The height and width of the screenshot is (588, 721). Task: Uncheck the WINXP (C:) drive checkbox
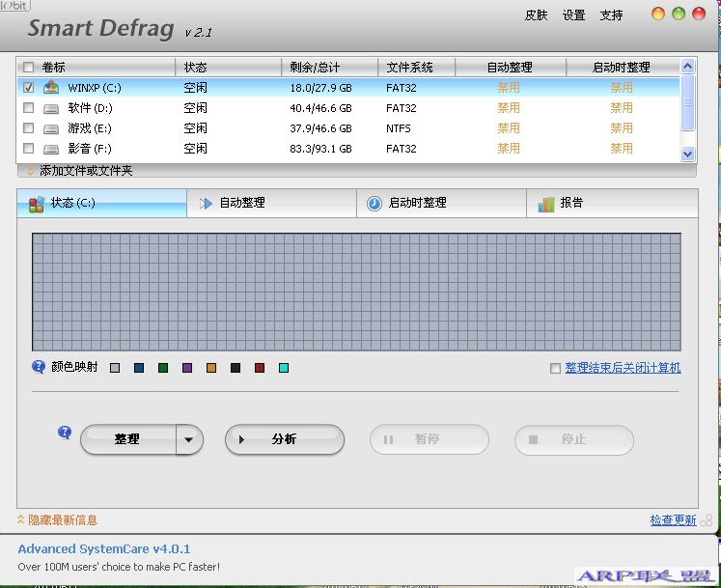pos(29,87)
